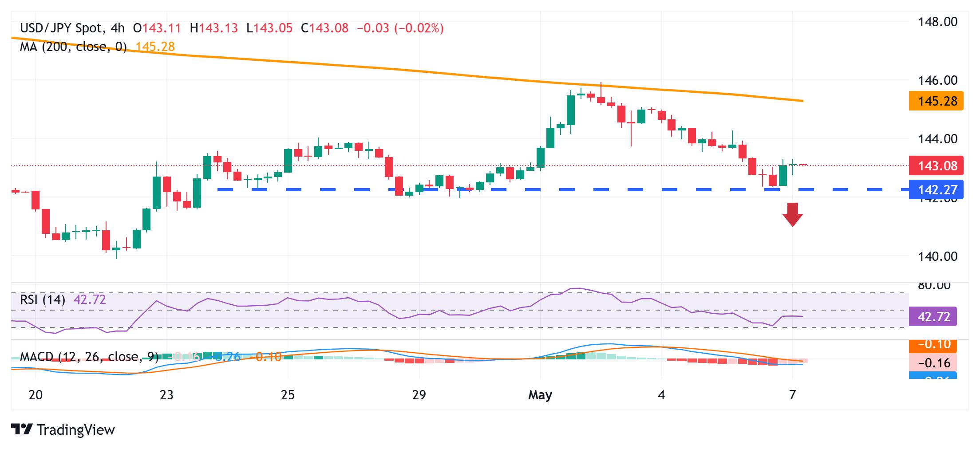
Task: Select the MACD (12, 26, close, 9) label
Action: point(89,357)
